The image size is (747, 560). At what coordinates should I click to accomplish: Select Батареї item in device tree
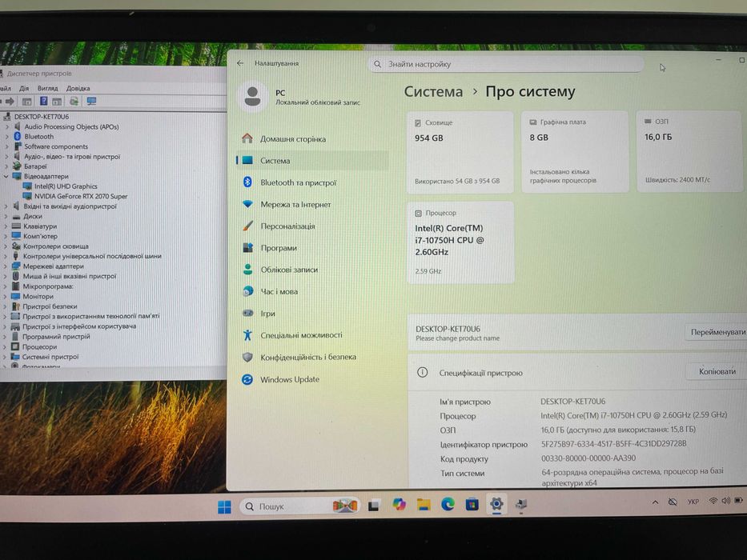point(35,166)
